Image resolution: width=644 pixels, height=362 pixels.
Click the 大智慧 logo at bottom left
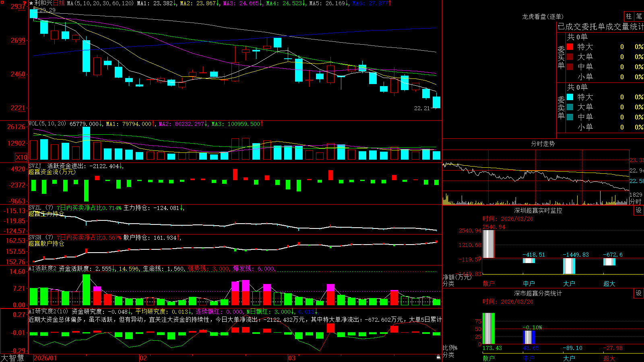[x=12, y=358]
